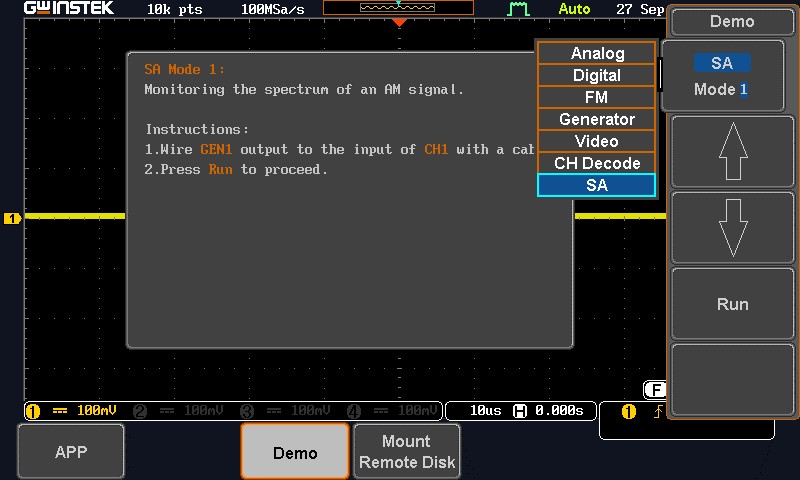Viewport: 800px width, 480px height.
Task: Enable channel 3 in the status bar
Action: tap(286, 411)
